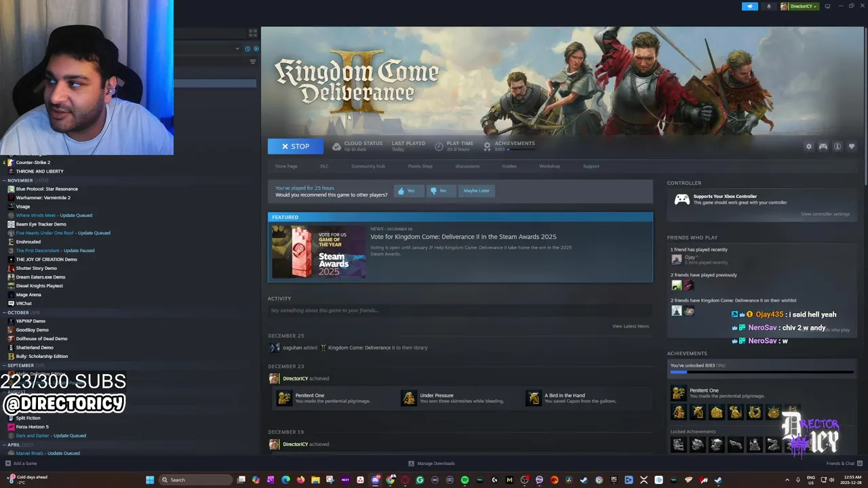Open library filter options icon
The height and width of the screenshot is (488, 868).
point(253,62)
